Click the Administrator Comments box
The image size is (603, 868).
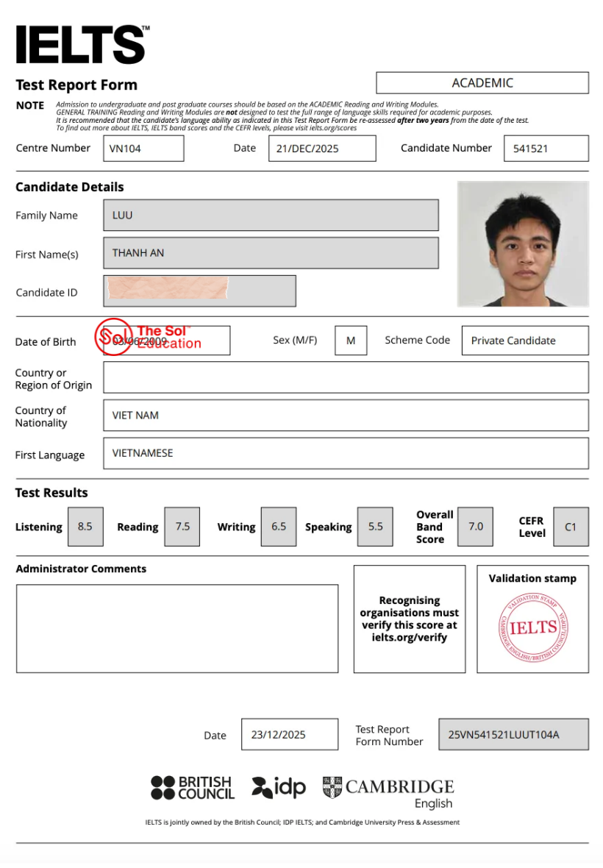177,629
